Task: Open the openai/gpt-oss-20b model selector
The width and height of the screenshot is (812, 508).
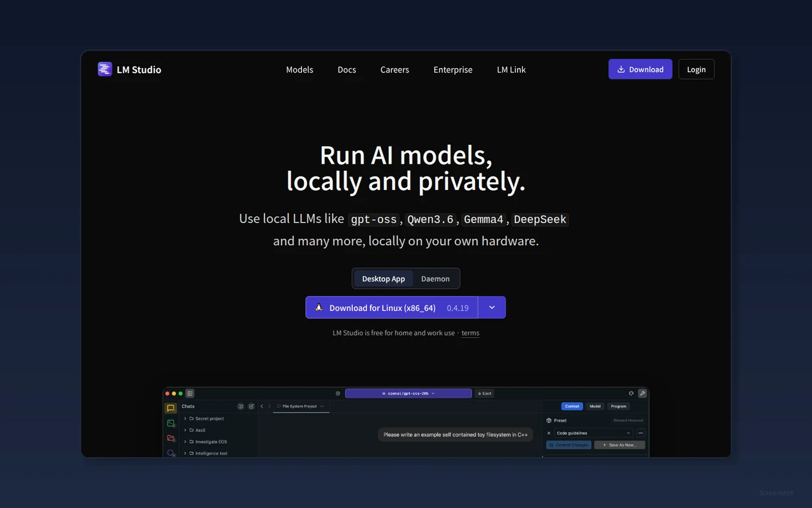Action: point(409,394)
